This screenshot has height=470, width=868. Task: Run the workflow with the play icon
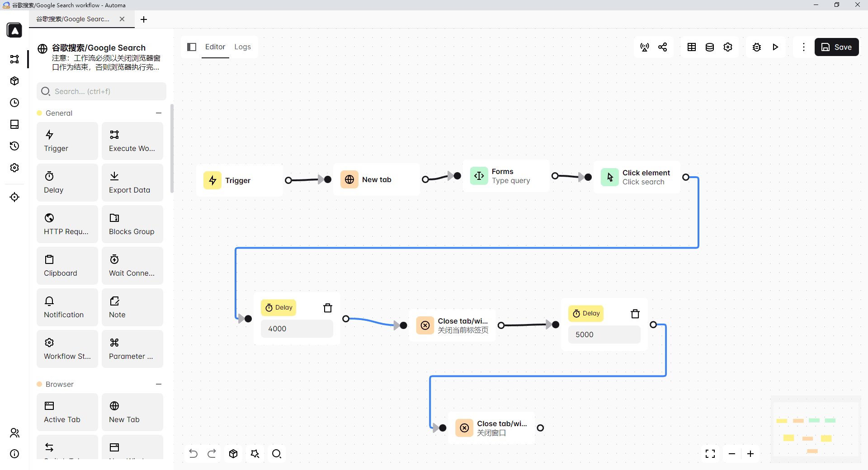coord(775,47)
